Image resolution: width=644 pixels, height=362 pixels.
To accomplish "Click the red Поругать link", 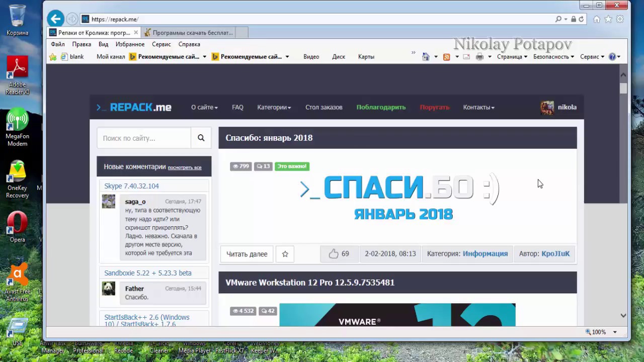I will point(435,107).
